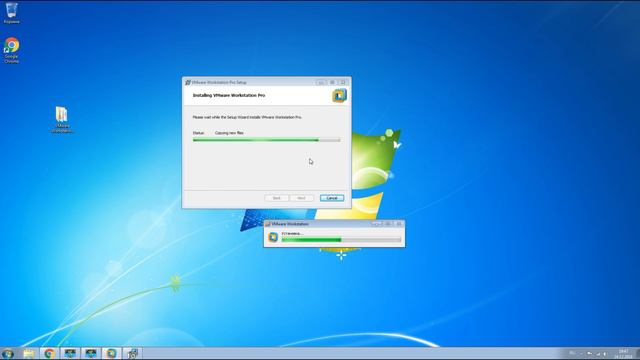640x360 pixels.
Task: Click the small VMware Workstation window progress bar
Action: (341, 240)
